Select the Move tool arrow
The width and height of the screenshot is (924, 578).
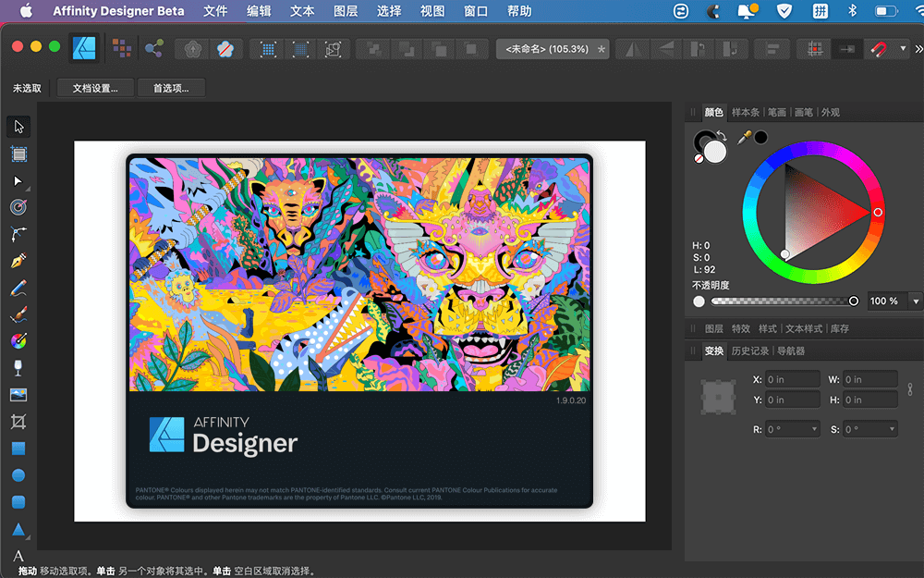click(x=18, y=127)
